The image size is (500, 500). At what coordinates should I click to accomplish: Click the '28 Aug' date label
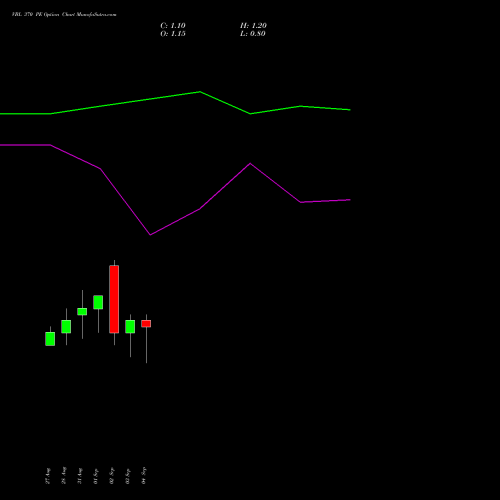tap(64, 476)
